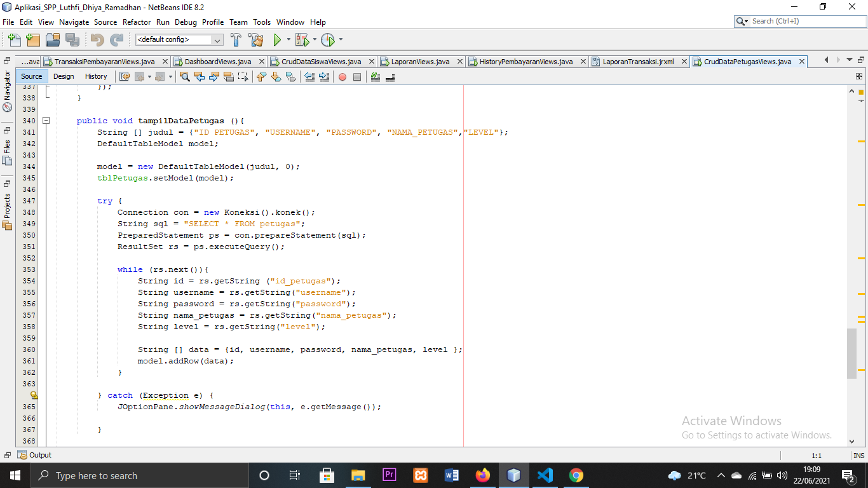
Task: Switch to Design view
Action: [64, 76]
